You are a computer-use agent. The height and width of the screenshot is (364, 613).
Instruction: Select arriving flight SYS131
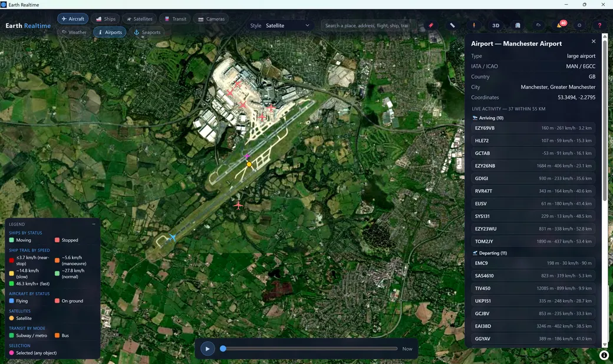click(x=533, y=216)
